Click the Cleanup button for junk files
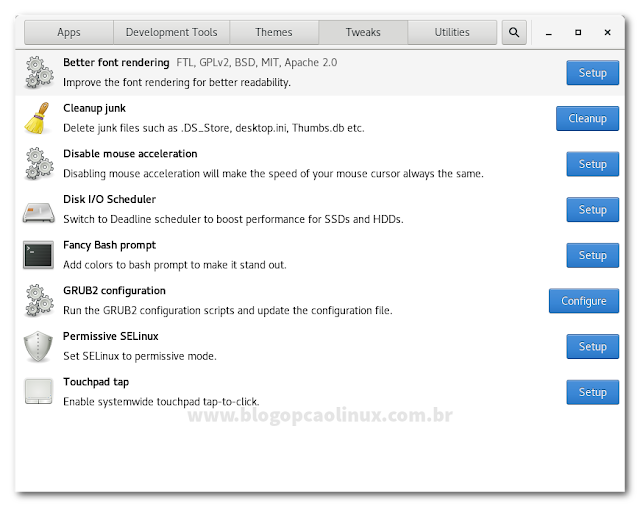 [x=587, y=118]
